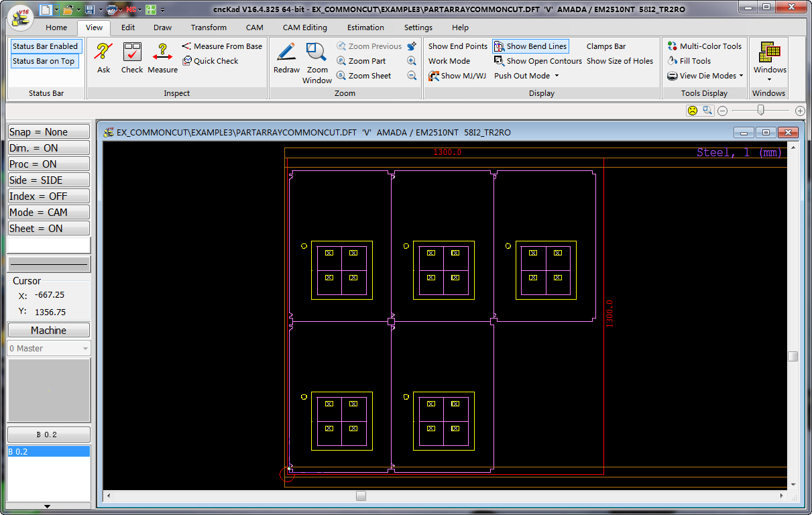
Task: Open the Settings tab
Action: coord(418,27)
